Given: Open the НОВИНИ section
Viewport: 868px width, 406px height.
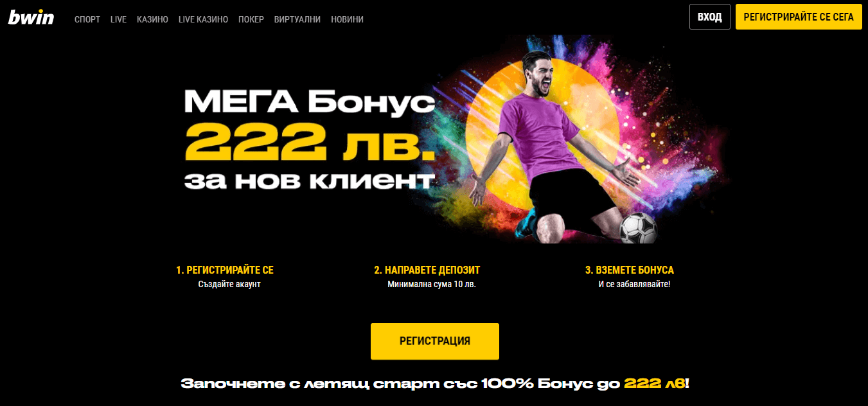Looking at the screenshot, I should [347, 19].
